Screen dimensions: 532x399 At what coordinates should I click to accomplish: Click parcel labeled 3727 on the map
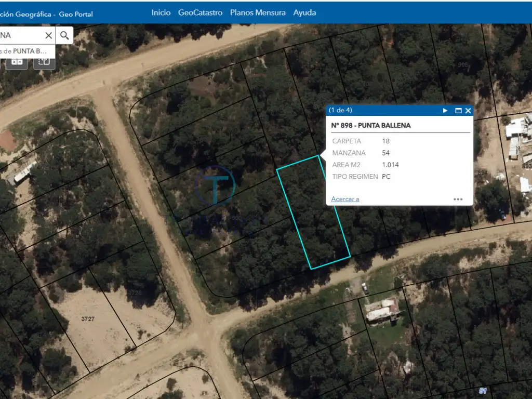click(88, 318)
